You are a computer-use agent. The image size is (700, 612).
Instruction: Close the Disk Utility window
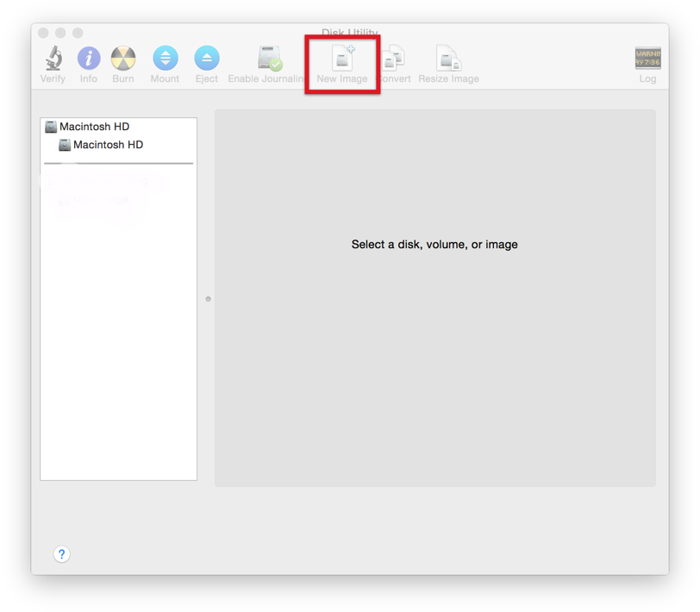pos(43,33)
